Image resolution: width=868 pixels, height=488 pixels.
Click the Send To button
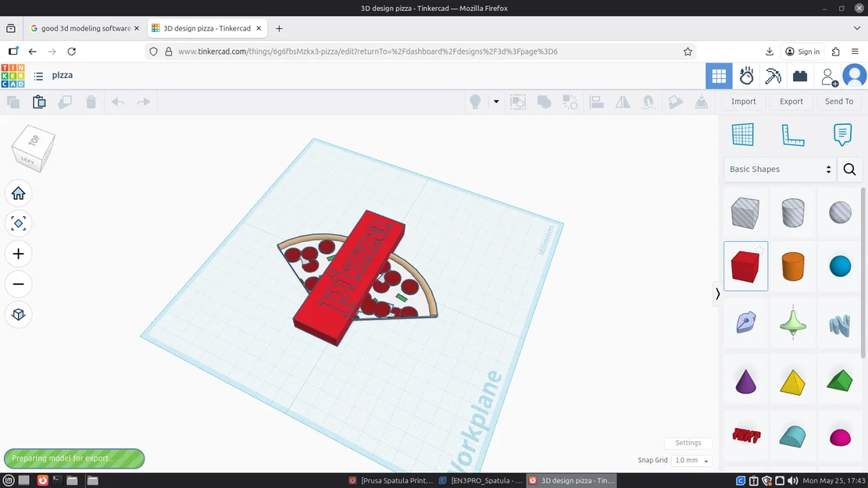[838, 102]
